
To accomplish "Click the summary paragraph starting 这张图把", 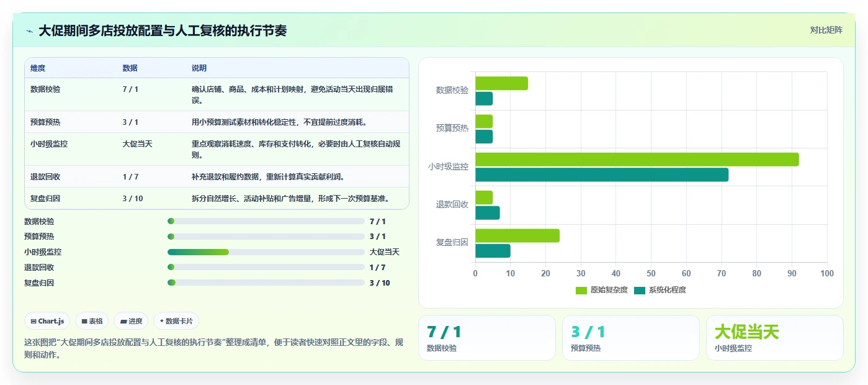I will (x=214, y=349).
